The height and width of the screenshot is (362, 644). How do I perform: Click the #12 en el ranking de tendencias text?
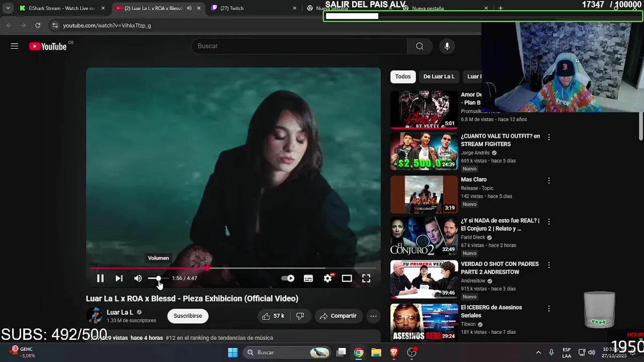coord(219,338)
